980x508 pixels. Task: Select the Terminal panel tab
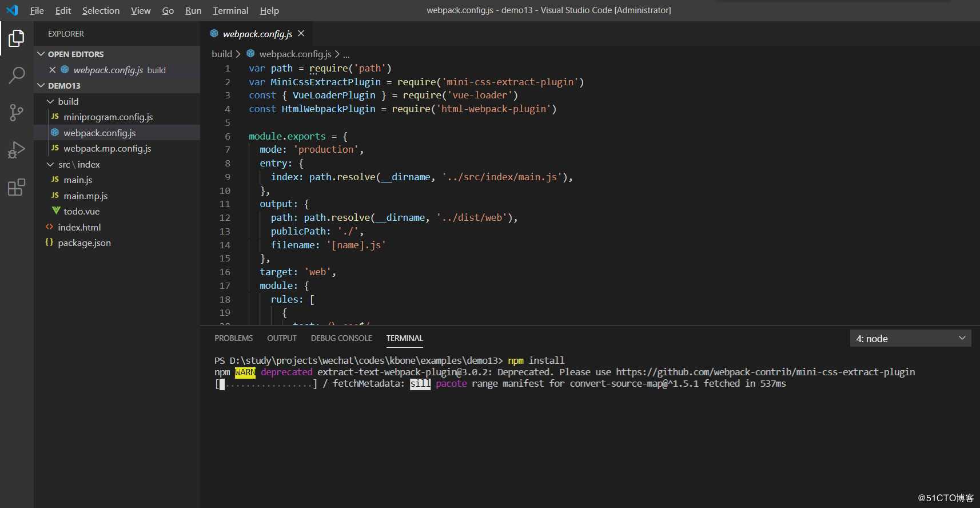[404, 338]
